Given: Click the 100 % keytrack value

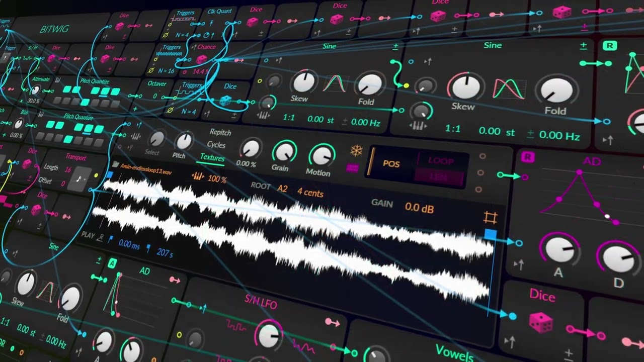Looking at the screenshot, I should coord(217,179).
